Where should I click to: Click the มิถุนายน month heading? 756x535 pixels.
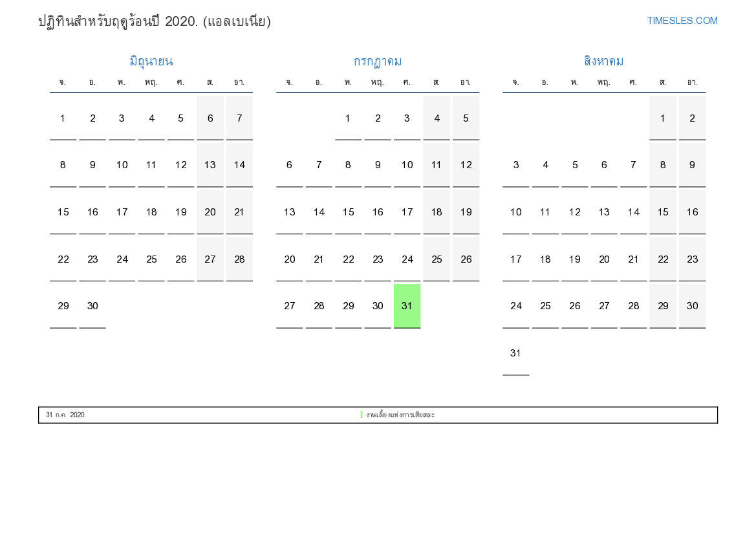[151, 61]
